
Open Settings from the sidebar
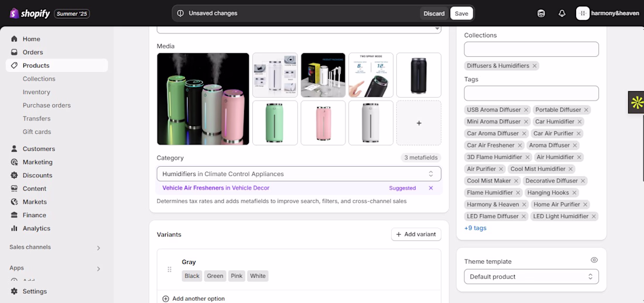35,291
